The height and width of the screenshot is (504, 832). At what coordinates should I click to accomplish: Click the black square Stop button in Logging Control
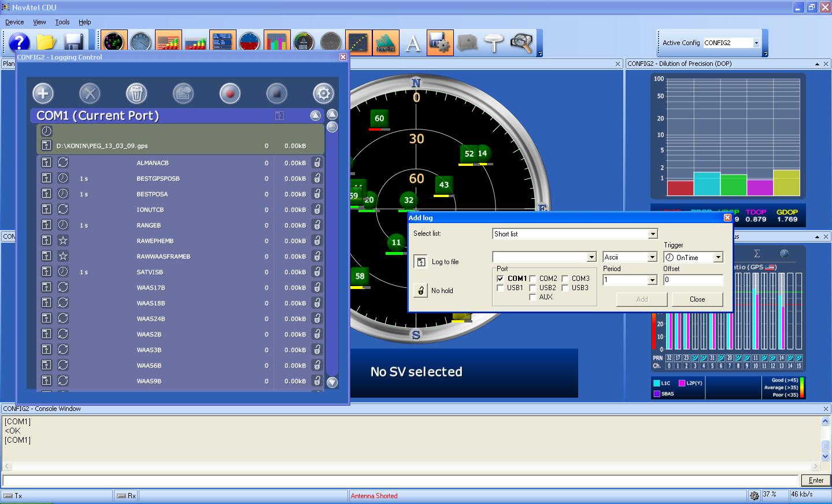coord(277,93)
